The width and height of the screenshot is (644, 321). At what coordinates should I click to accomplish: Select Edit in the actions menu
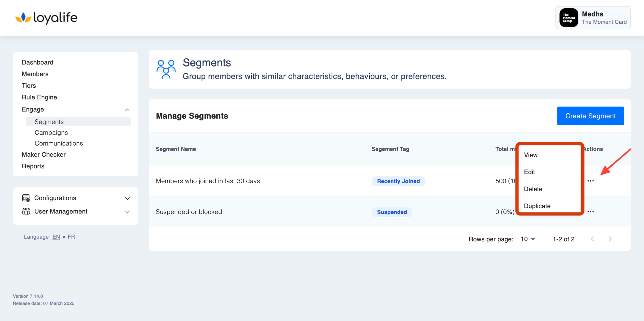(x=529, y=172)
